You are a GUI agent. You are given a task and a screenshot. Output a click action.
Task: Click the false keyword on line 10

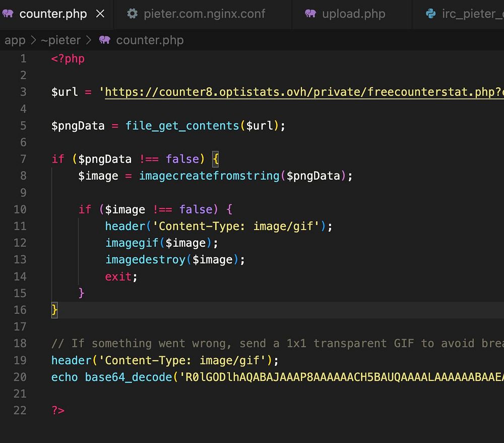[x=196, y=209]
